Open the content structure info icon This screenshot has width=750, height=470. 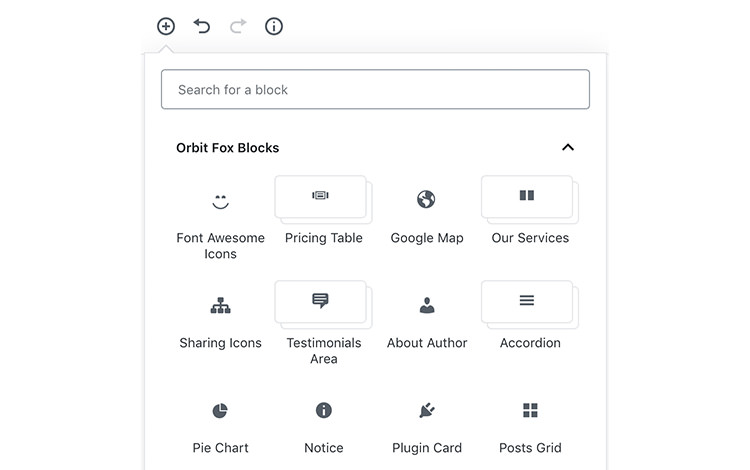tap(274, 26)
